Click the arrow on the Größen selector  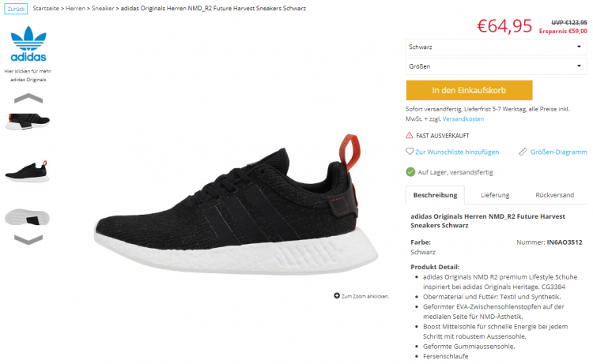point(579,66)
